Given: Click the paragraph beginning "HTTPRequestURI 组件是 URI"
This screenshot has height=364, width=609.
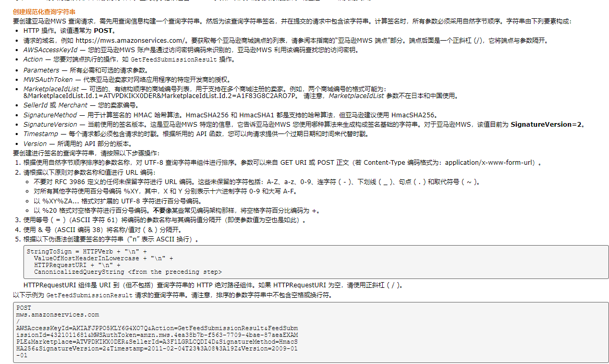Looking at the screenshot, I should coord(214,285).
